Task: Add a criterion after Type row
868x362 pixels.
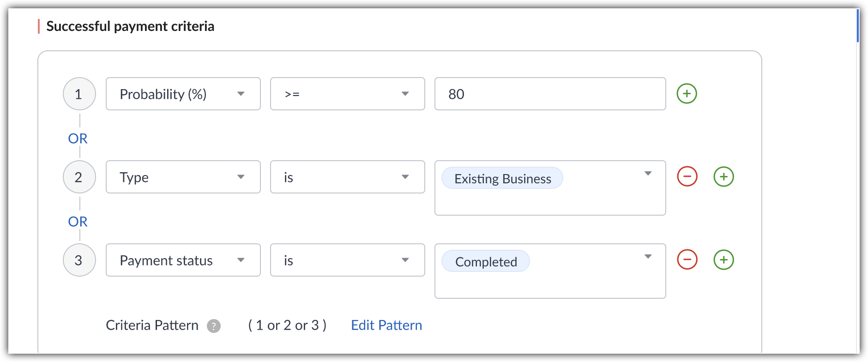Action: click(723, 177)
